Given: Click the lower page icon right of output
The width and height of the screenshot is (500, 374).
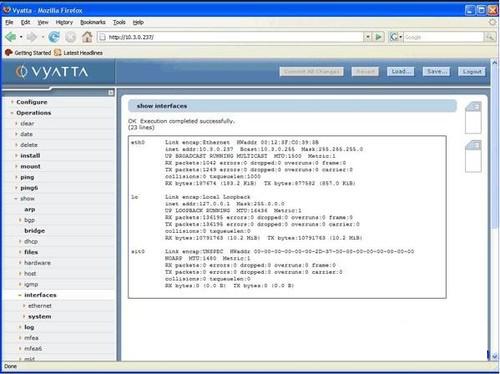Looking at the screenshot, I should [473, 156].
